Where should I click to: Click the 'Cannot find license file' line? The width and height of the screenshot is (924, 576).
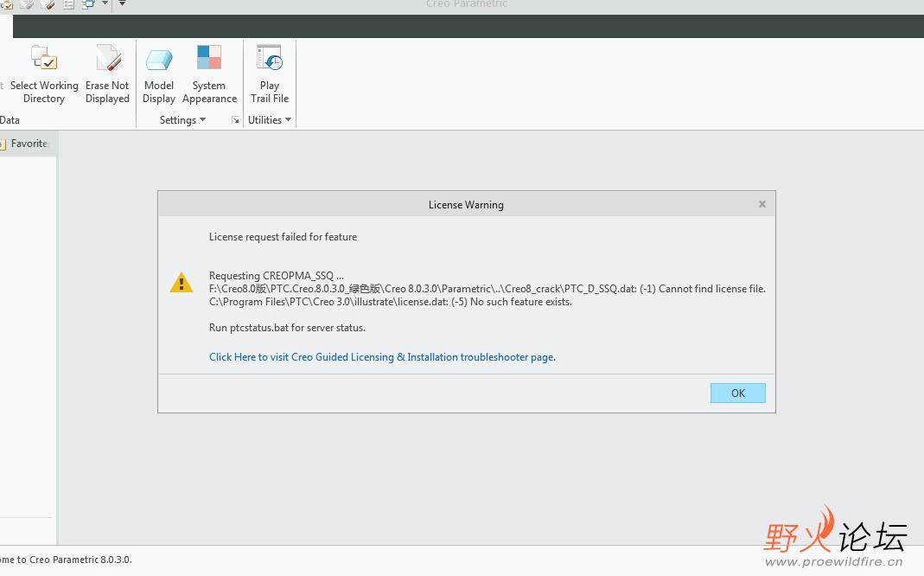click(487, 289)
